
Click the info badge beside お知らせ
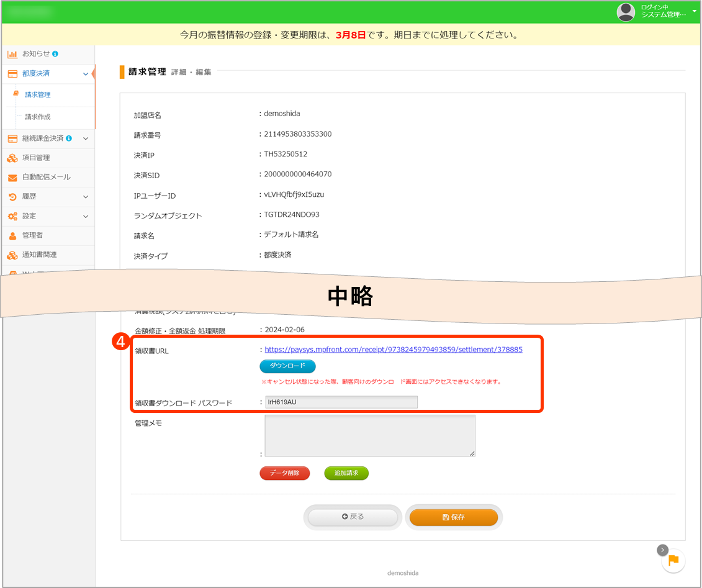(56, 54)
